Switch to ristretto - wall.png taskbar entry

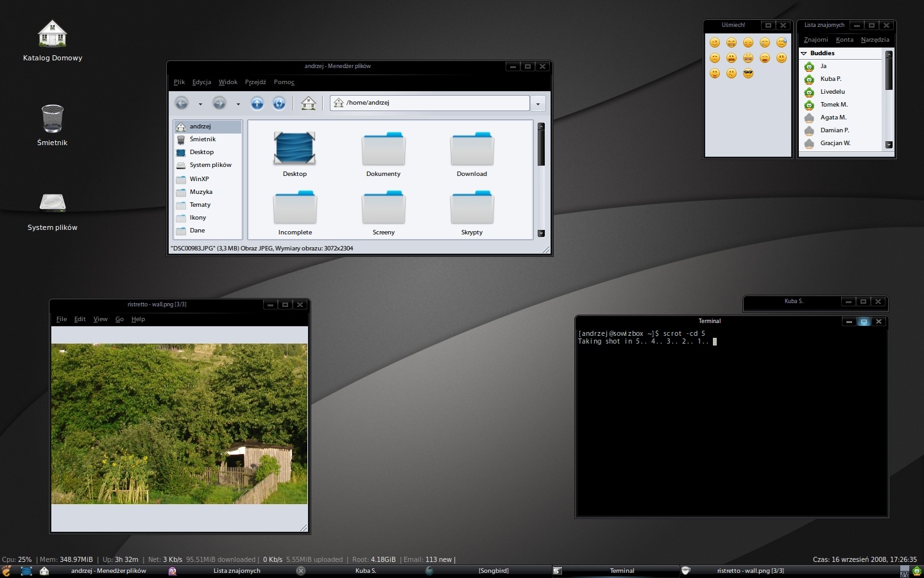(x=744, y=571)
